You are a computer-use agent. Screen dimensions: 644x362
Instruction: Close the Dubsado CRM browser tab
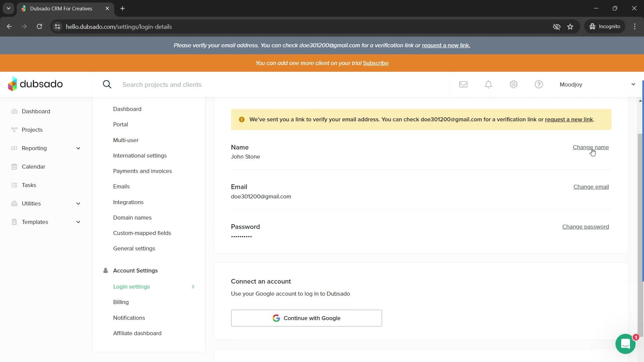pyautogui.click(x=107, y=8)
